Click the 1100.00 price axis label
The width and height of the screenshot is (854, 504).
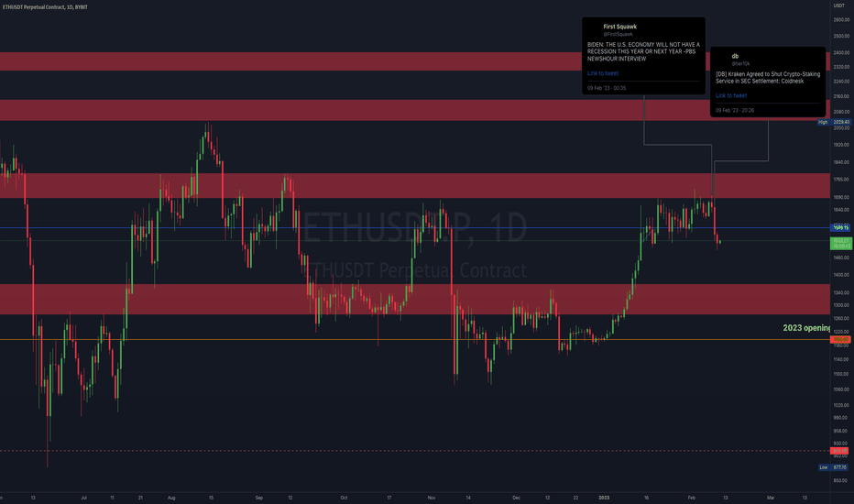841,374
